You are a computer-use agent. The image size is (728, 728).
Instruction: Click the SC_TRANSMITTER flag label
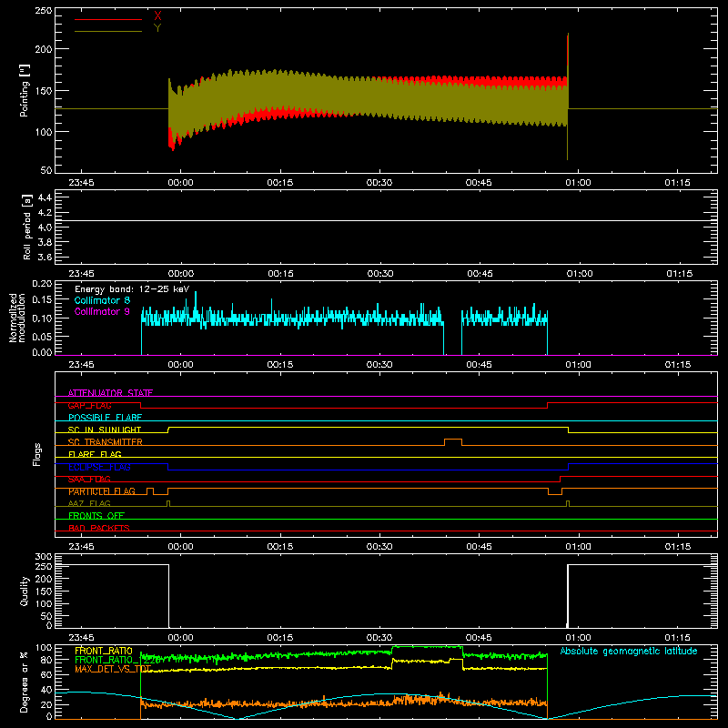[106, 442]
